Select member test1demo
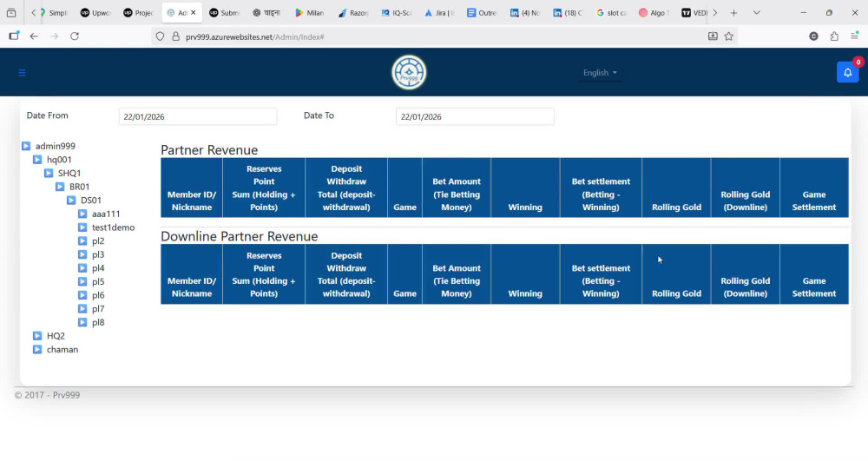The height and width of the screenshot is (461, 868). coord(114,227)
